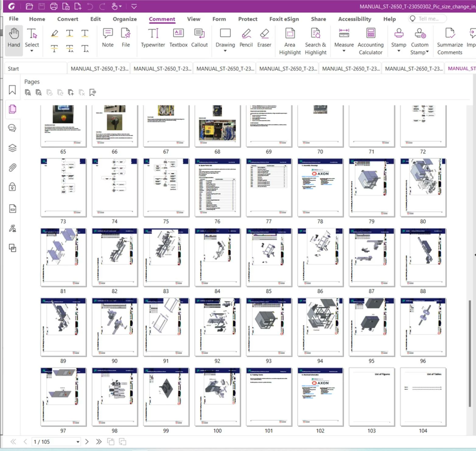
Task: Open the Attachments side panel
Action: pyautogui.click(x=12, y=167)
